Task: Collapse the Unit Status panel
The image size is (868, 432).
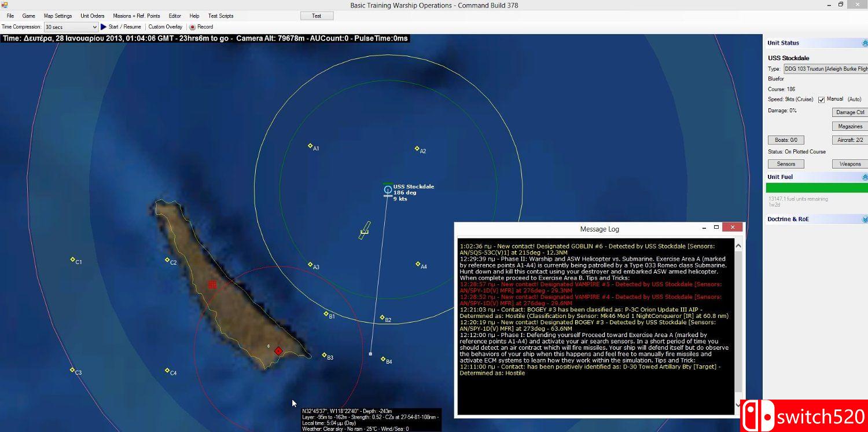Action: (x=865, y=43)
